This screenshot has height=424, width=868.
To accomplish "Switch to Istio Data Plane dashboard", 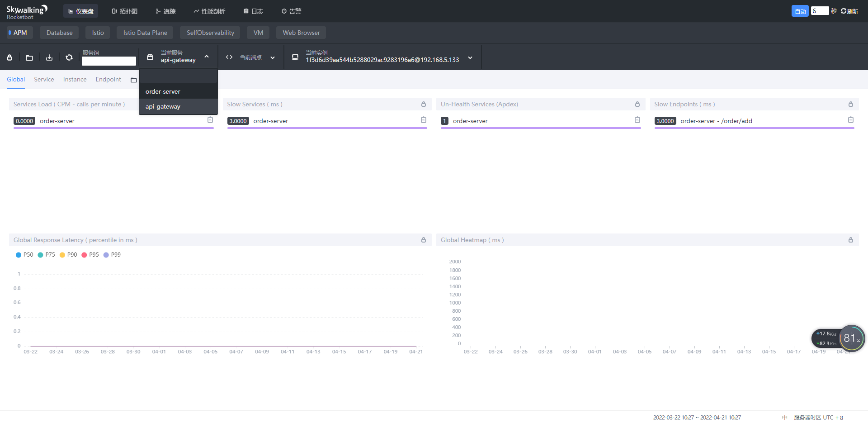I will tap(145, 33).
